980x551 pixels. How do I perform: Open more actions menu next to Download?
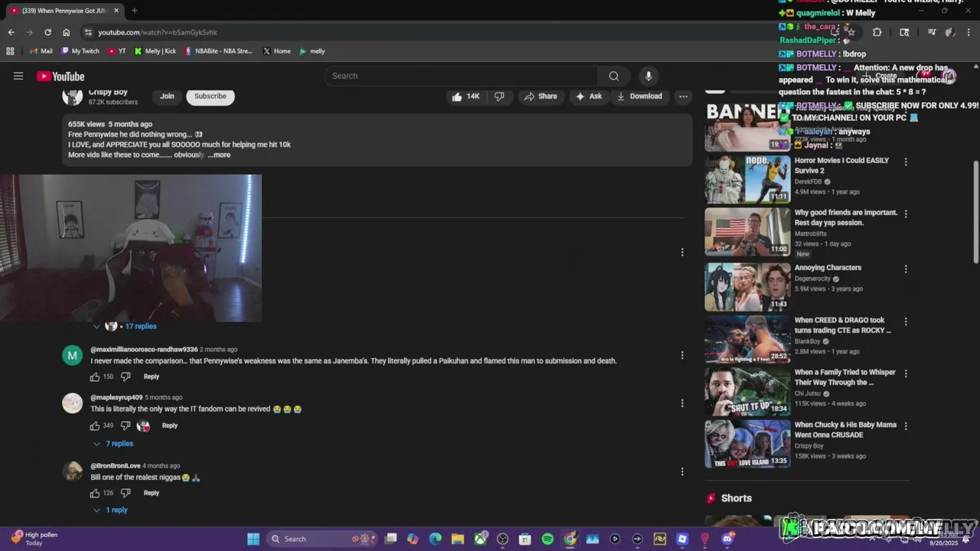click(683, 96)
